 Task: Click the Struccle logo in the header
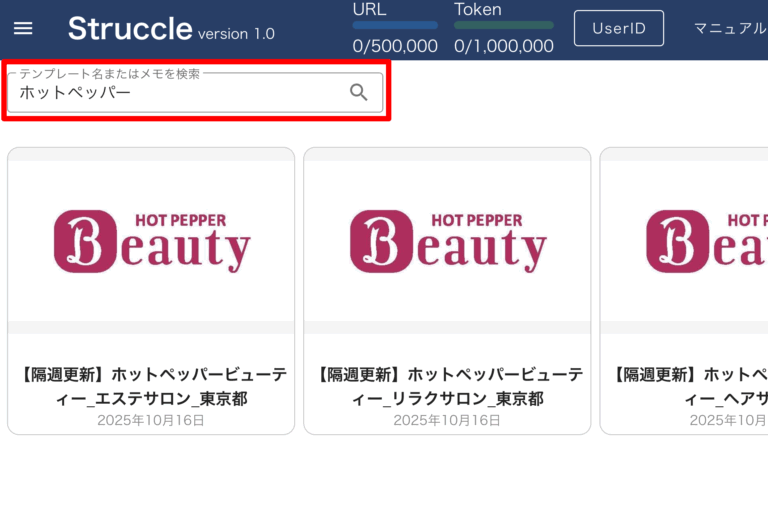(130, 29)
